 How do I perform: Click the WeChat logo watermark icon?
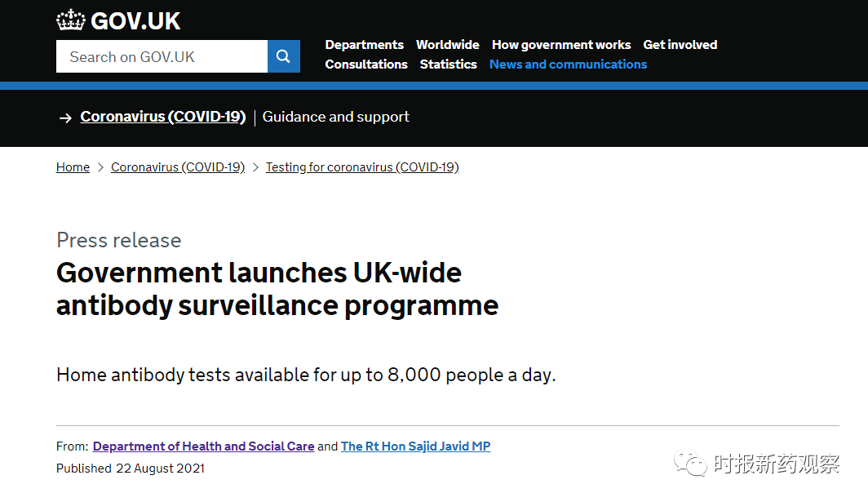click(x=689, y=464)
